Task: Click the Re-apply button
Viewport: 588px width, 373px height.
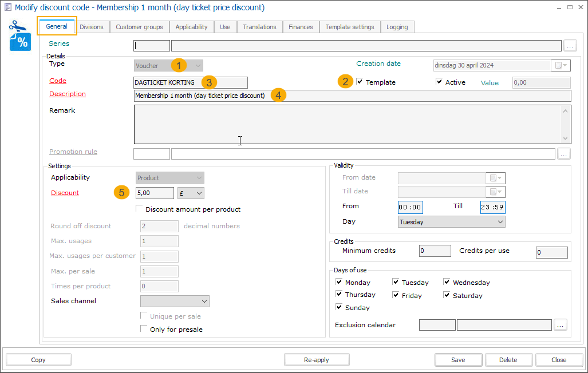Action: coord(317,360)
